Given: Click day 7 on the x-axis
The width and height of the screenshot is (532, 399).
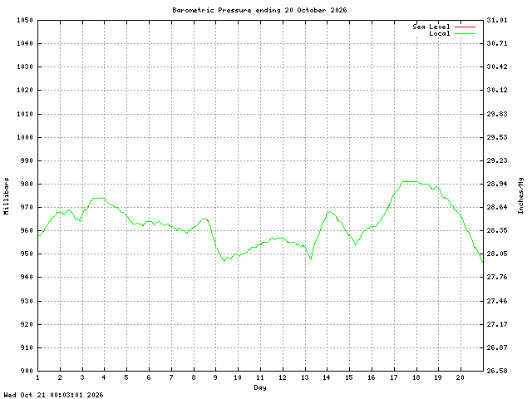Looking at the screenshot, I should [171, 377].
